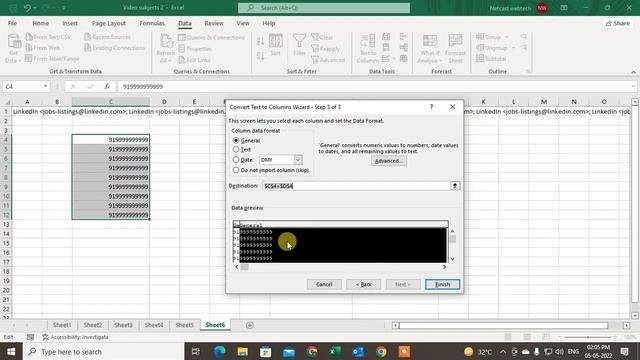
Task: Open File Explorer from the taskbar
Action: (x=243, y=351)
